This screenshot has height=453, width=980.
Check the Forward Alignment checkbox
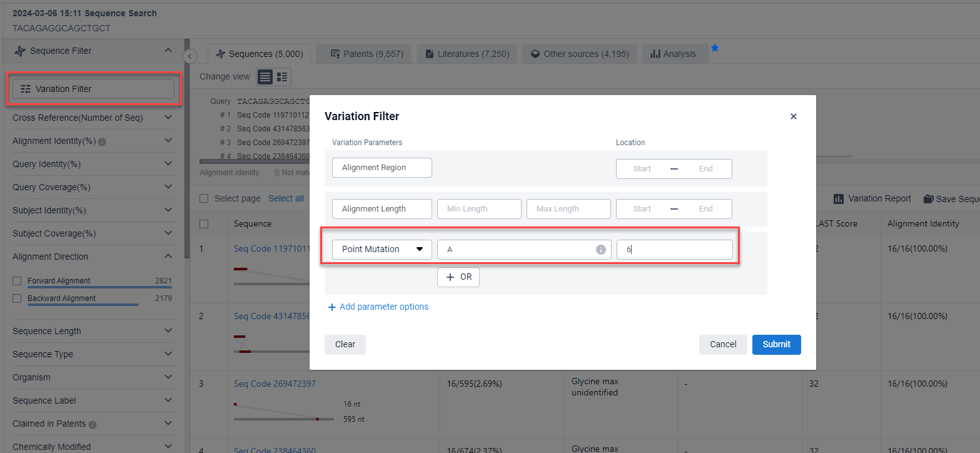coord(18,282)
